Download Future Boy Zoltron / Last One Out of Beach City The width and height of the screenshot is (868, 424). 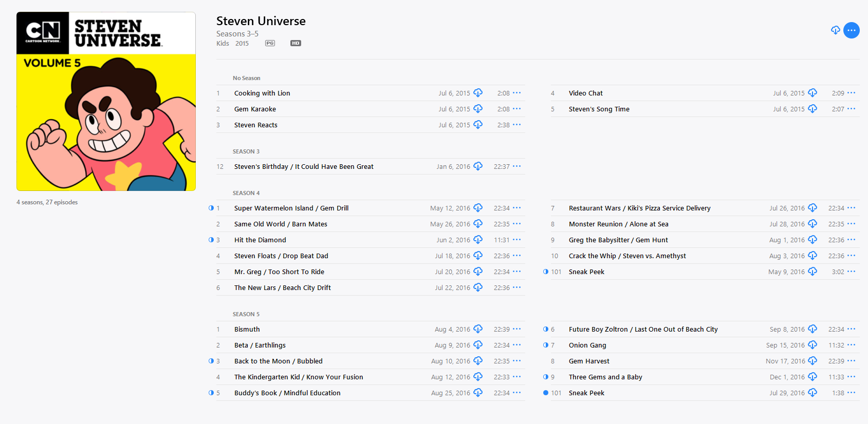[812, 329]
